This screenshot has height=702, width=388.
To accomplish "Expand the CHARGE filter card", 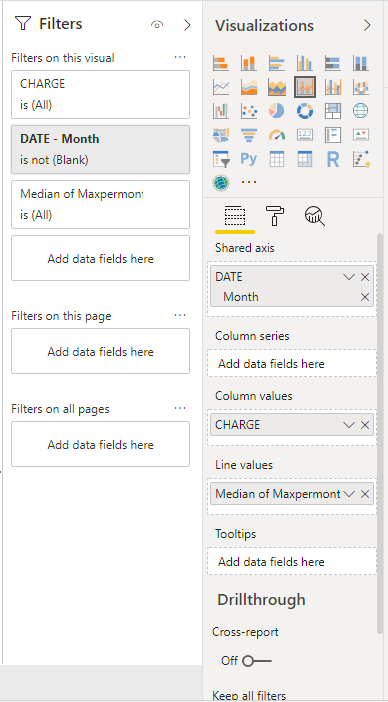I will pos(100,94).
